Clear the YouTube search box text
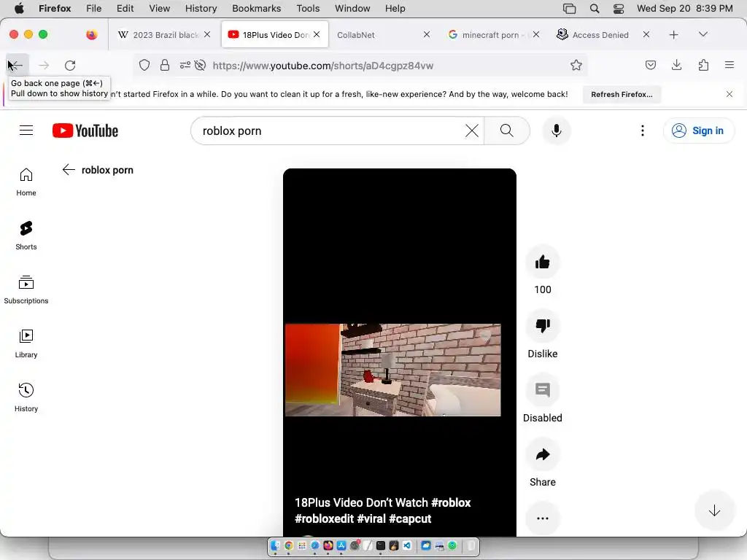The height and width of the screenshot is (560, 747). click(472, 131)
